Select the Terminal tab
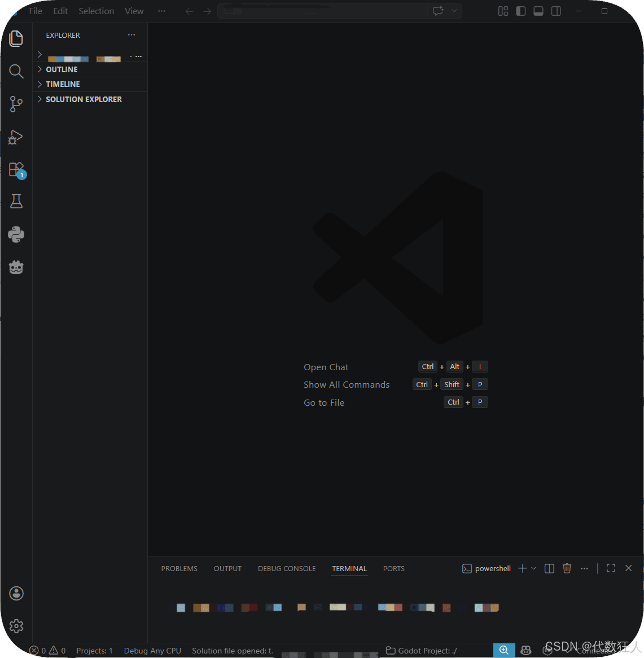644x658 pixels. click(x=349, y=569)
